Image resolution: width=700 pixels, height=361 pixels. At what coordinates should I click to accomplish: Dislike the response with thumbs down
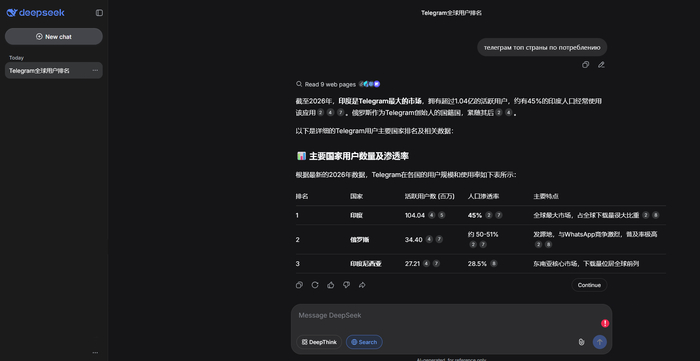346,285
